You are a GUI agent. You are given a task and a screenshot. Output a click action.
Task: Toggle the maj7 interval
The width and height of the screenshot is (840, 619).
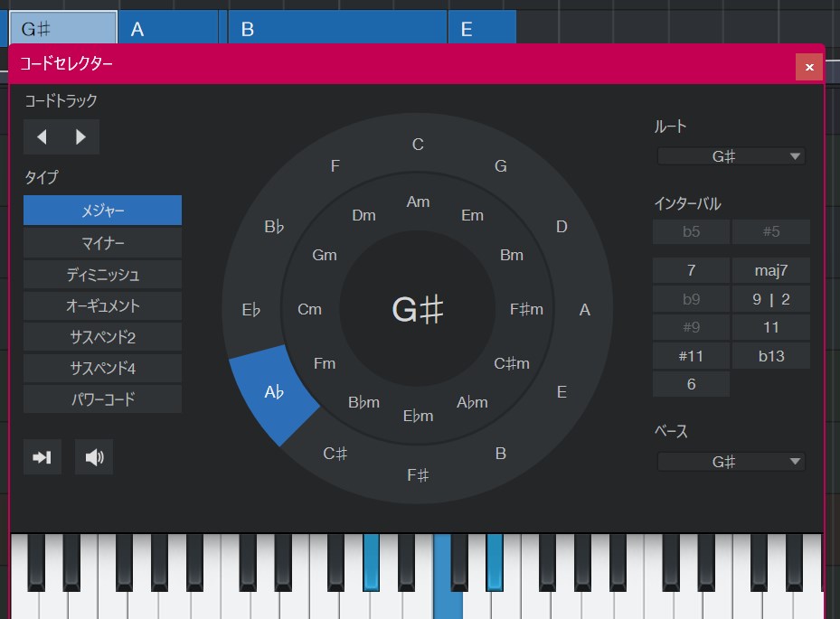(x=770, y=270)
